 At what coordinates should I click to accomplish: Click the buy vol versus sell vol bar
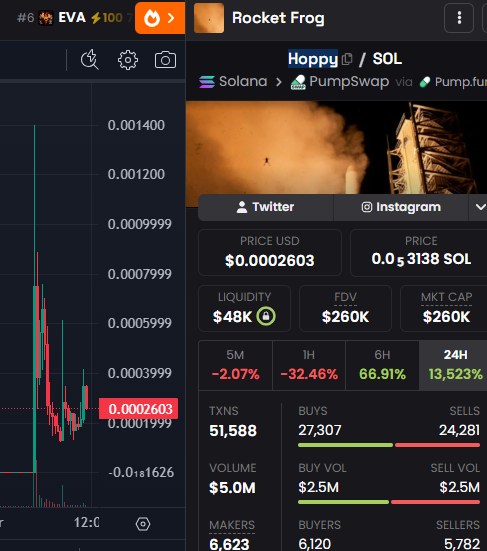click(389, 502)
